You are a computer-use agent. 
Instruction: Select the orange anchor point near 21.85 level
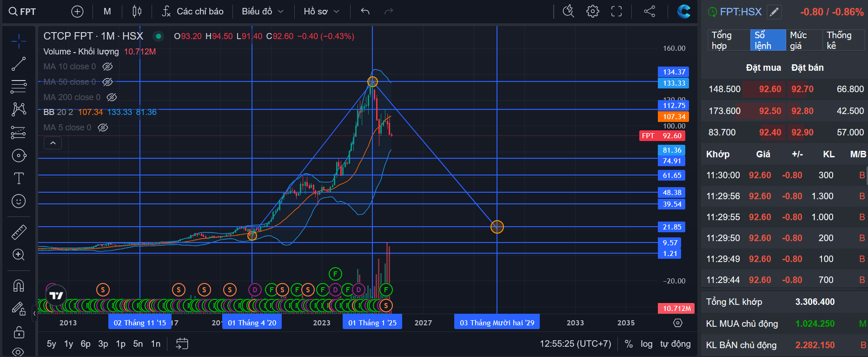click(497, 227)
